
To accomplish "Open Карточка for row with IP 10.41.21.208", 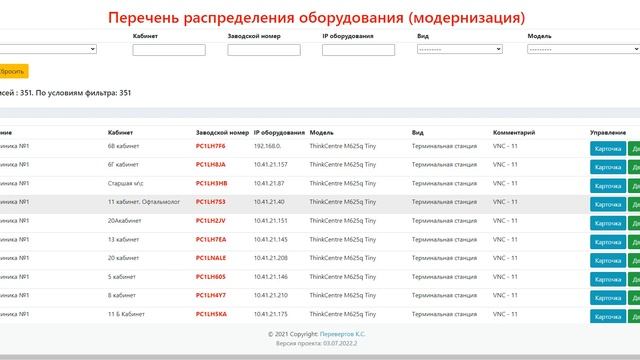I will coord(608,260).
